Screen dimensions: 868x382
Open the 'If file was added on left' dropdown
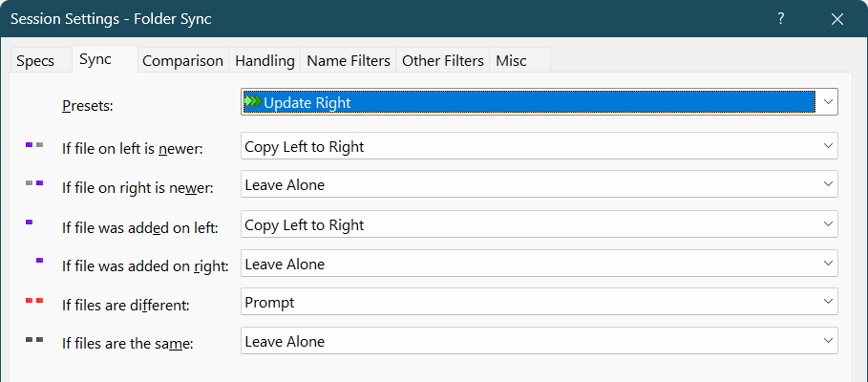click(x=826, y=224)
